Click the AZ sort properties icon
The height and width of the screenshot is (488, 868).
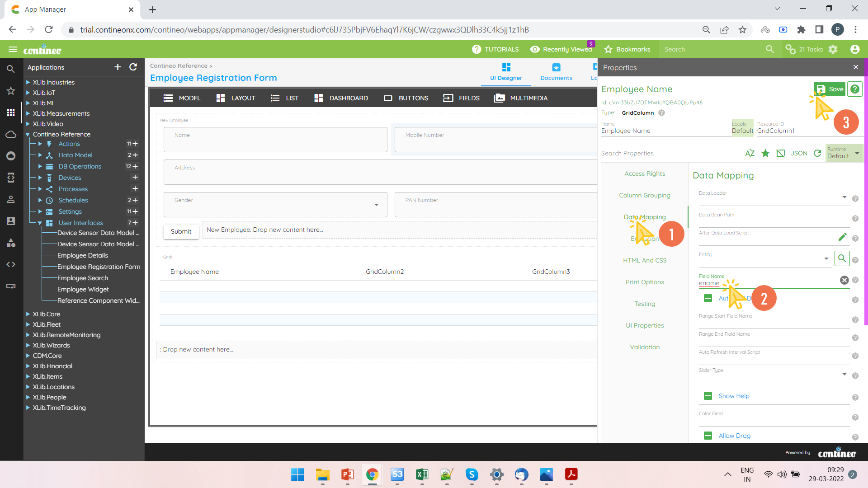coord(750,153)
